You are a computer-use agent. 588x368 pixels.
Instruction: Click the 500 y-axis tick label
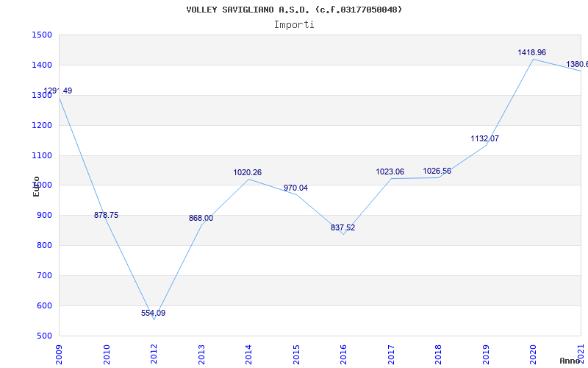pyautogui.click(x=44, y=336)
